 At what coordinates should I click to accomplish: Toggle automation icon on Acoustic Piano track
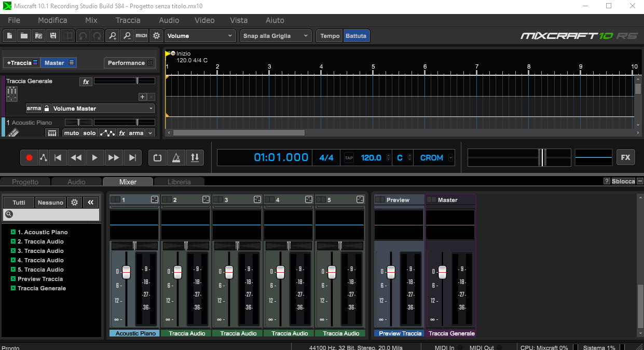pos(107,133)
